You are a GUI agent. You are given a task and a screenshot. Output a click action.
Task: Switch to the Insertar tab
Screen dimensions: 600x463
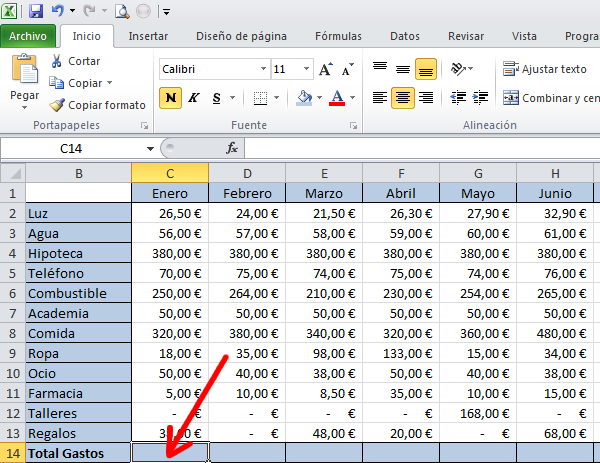[148, 36]
